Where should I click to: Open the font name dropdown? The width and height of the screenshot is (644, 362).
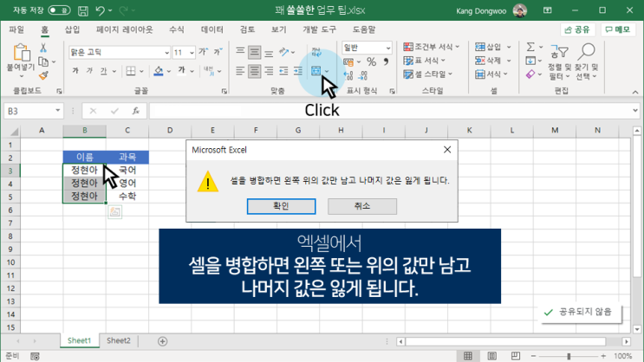tap(166, 53)
